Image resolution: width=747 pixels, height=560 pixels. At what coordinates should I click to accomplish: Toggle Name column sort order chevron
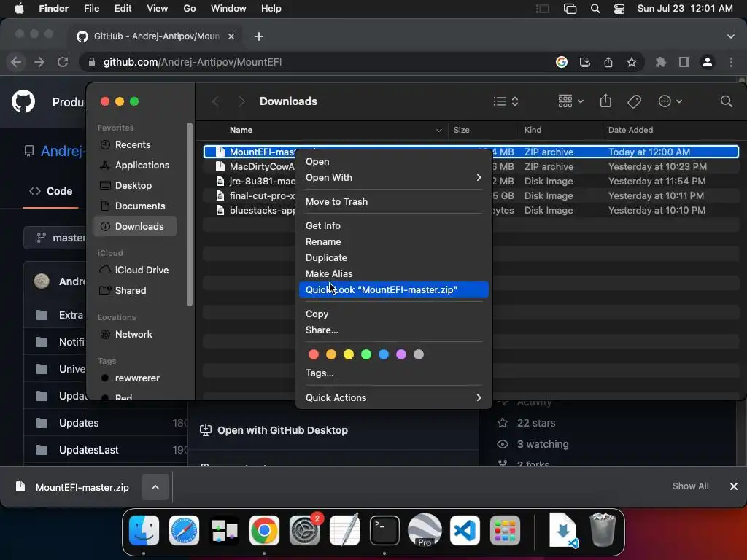[x=438, y=130]
